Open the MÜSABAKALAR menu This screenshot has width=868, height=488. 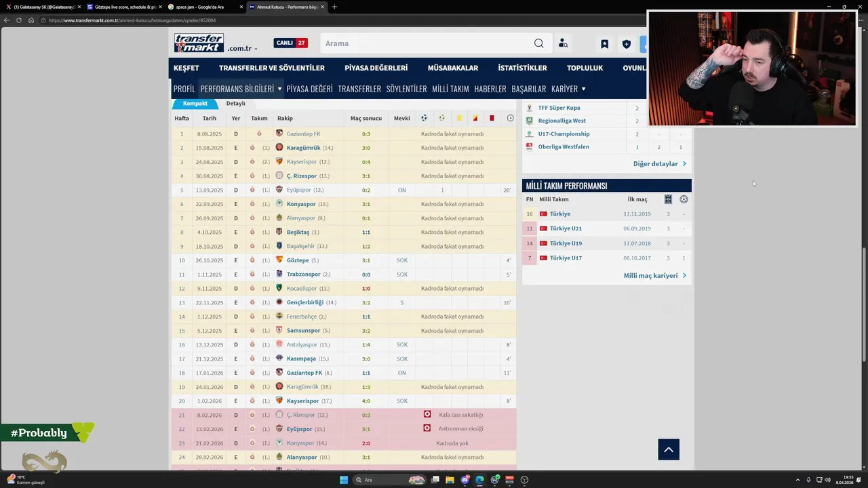click(x=453, y=68)
